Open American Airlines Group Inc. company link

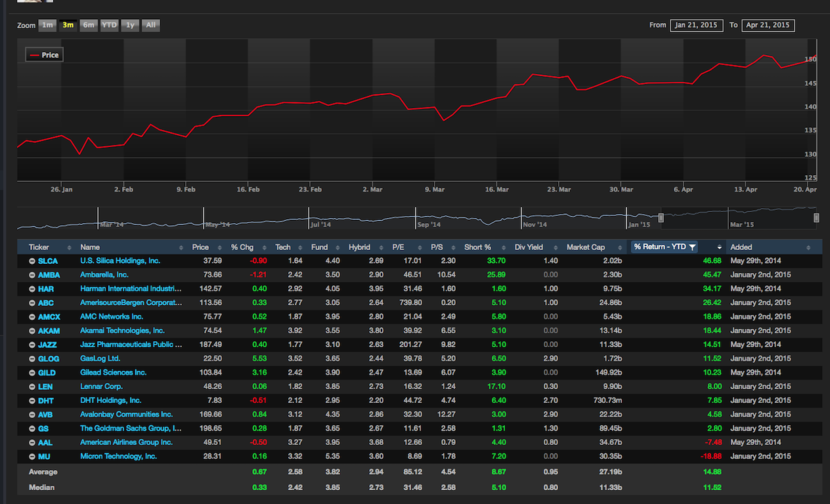(x=126, y=442)
